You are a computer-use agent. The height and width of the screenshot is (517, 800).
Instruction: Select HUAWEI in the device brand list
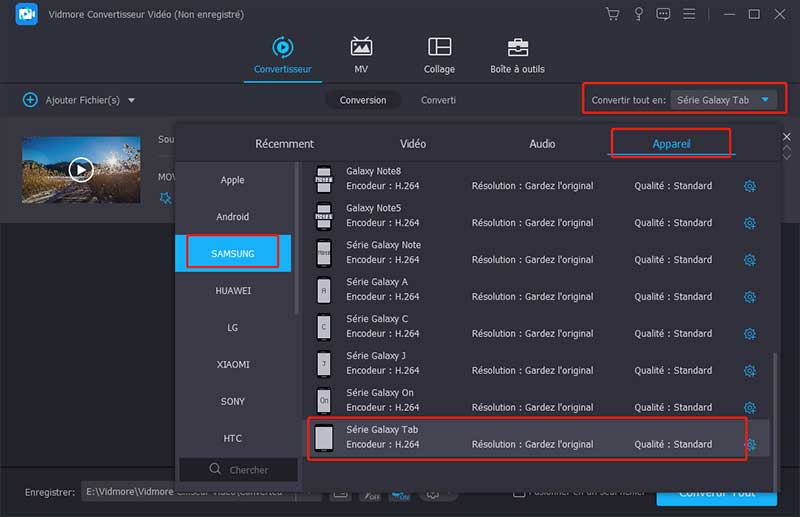(x=232, y=291)
